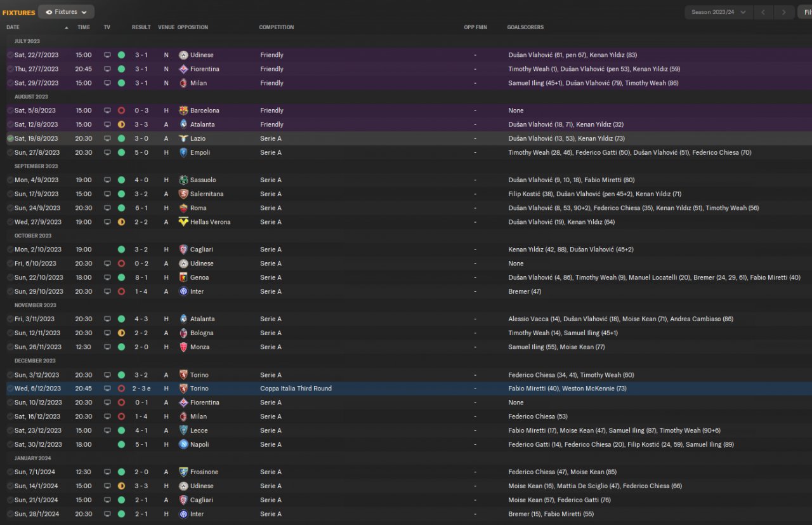Click the green win indicator for Genoa

121,277
